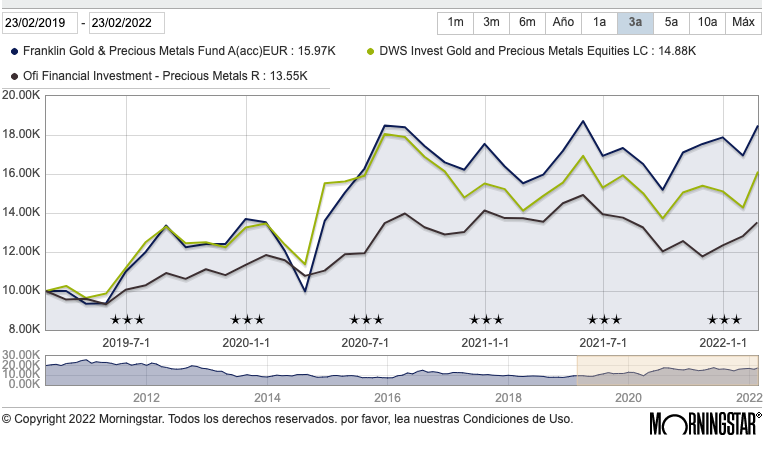Click the Morningstar copyright notice text
Viewport: 780px width, 460px height.
click(x=287, y=419)
